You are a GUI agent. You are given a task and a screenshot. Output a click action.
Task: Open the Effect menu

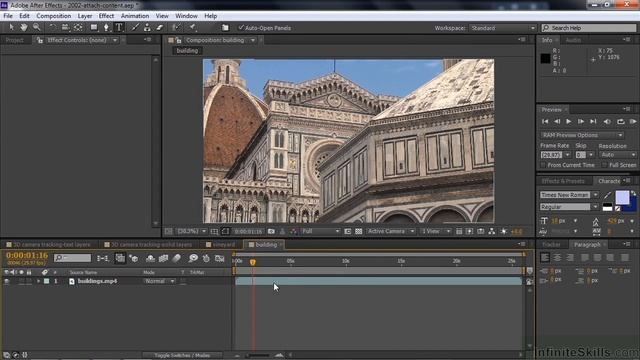pos(106,16)
